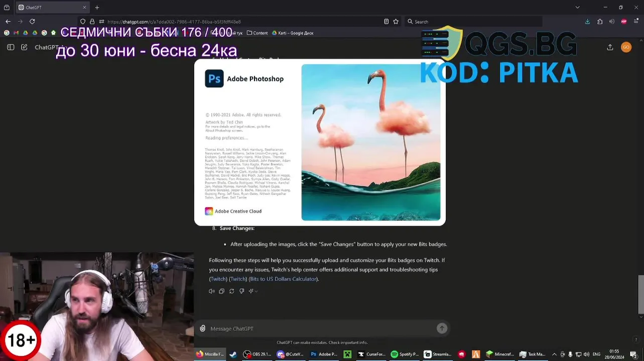This screenshot has width=644, height=361.
Task: Switch to the Minecraft grass block taskbar window
Action: (x=500, y=354)
